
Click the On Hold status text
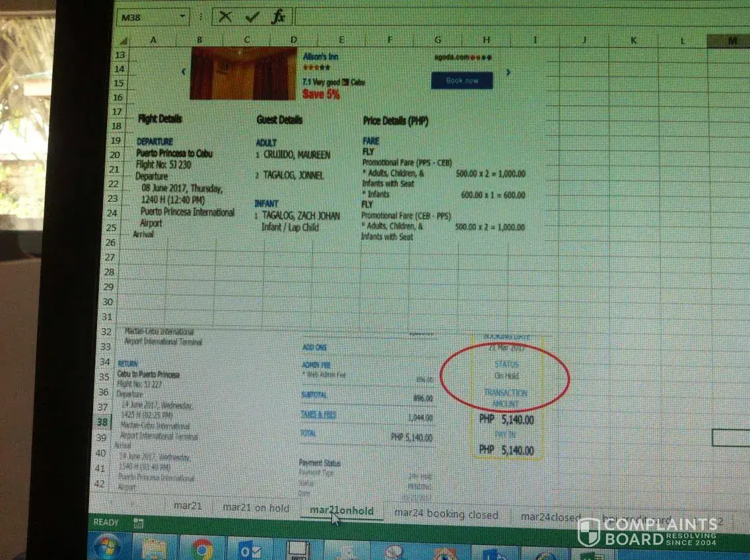[506, 376]
